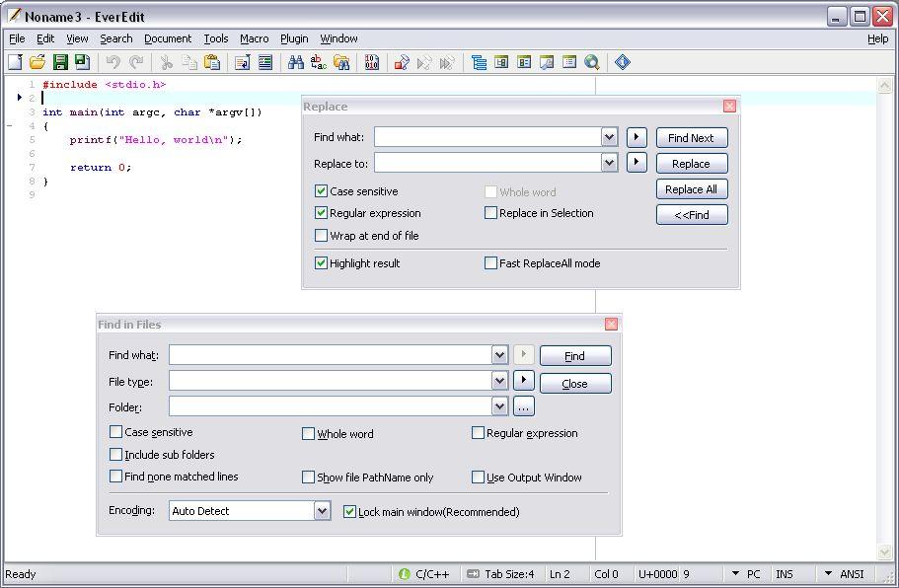899x588 pixels.
Task: Click the bookmark arrow beside line 2
Action: [20, 98]
